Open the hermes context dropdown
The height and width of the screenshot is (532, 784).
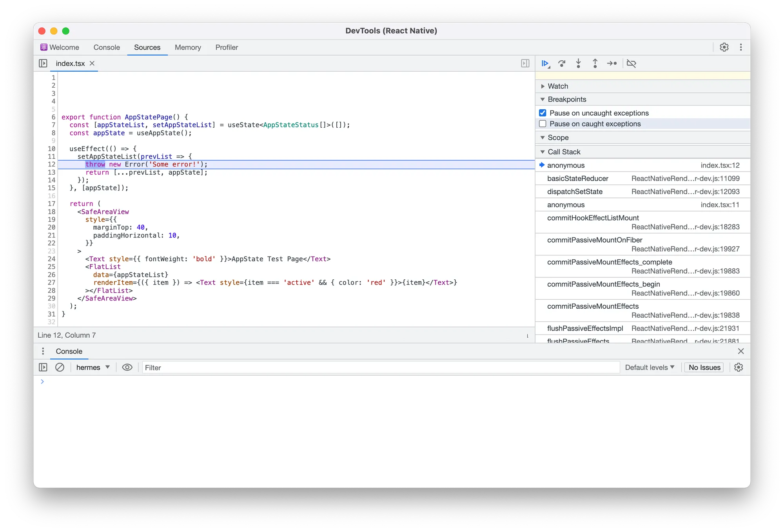tap(93, 367)
